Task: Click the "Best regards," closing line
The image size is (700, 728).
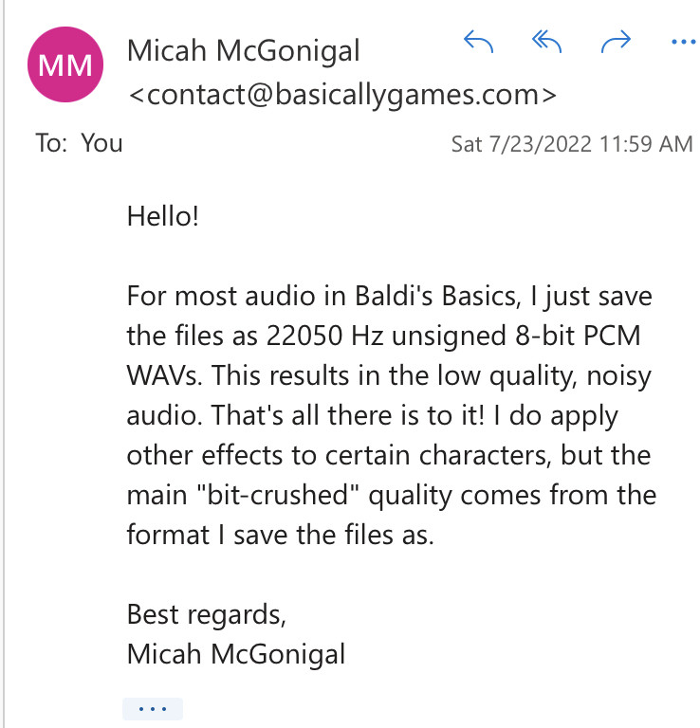Action: coord(206,613)
